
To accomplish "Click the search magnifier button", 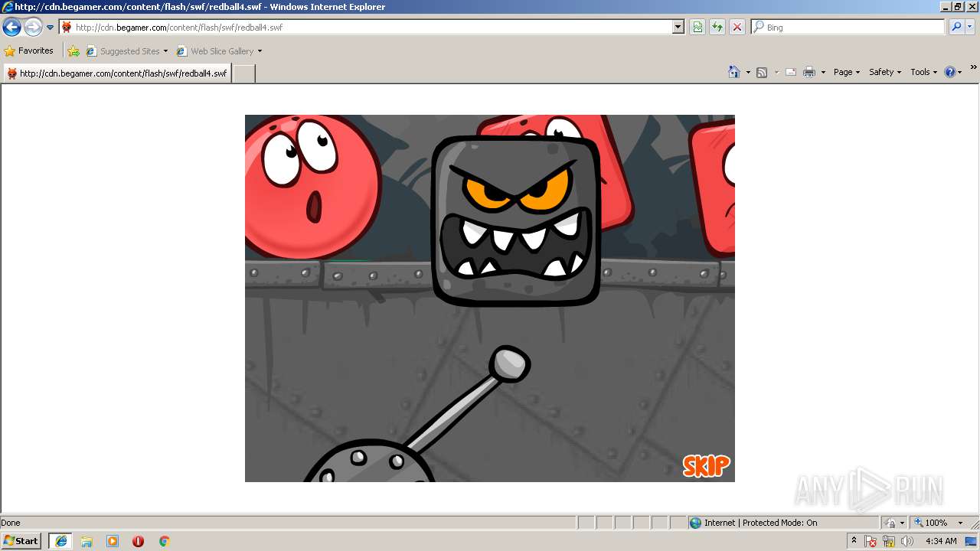I will pyautogui.click(x=956, y=27).
